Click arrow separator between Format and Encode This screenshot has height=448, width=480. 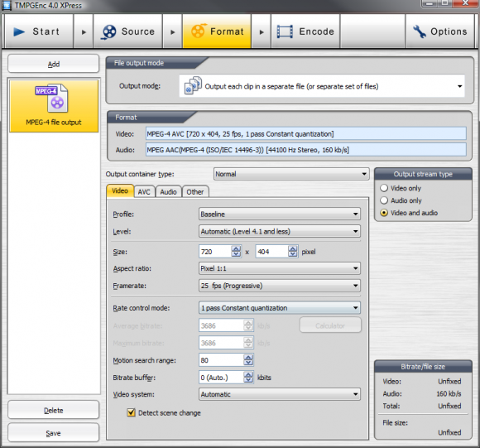(x=262, y=31)
